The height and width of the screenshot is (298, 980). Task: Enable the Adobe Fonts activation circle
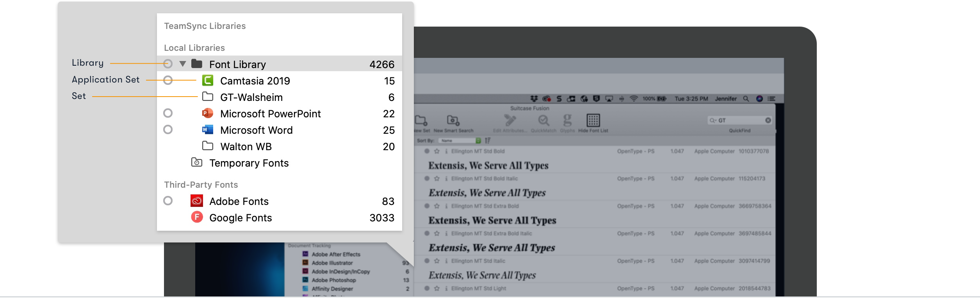pyautogui.click(x=168, y=201)
